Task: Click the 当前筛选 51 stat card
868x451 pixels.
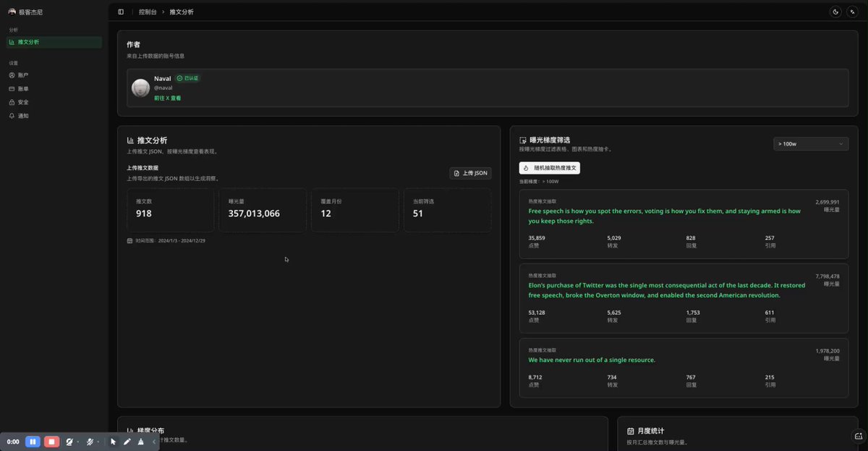Action: [447, 210]
